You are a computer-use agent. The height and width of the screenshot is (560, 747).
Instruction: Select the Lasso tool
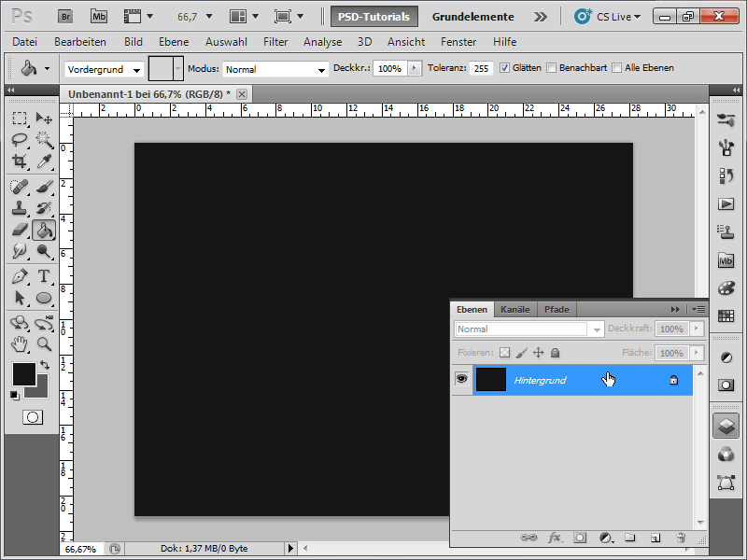coord(20,139)
